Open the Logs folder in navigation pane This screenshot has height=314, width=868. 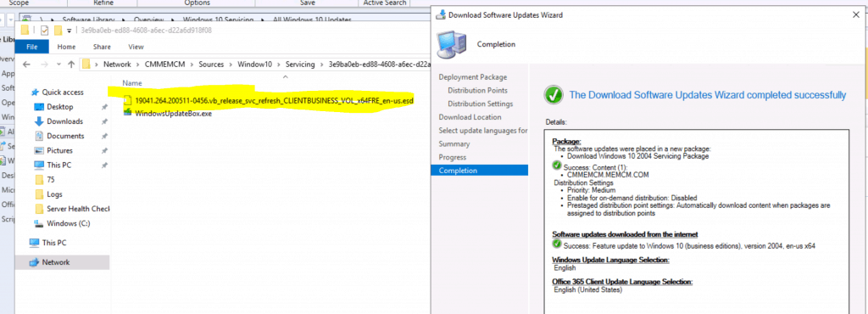[x=54, y=194]
